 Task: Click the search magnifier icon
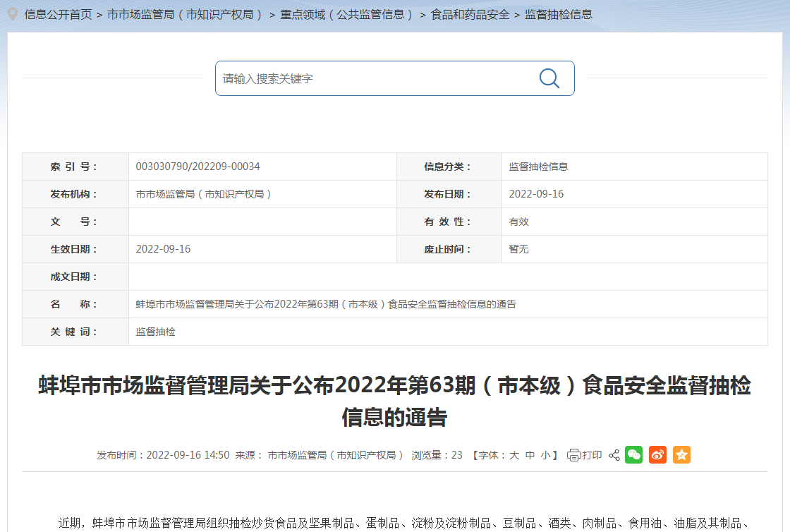[549, 78]
